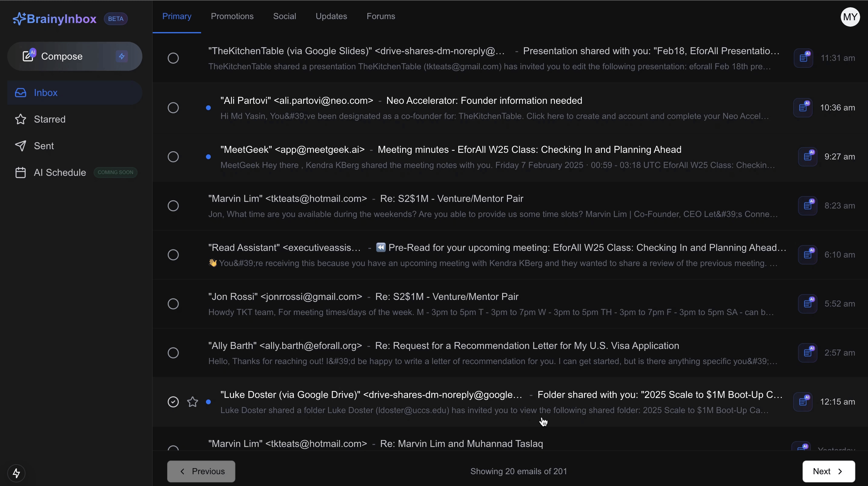Switch to the Primary tab
This screenshot has width=868, height=486.
(x=177, y=16)
